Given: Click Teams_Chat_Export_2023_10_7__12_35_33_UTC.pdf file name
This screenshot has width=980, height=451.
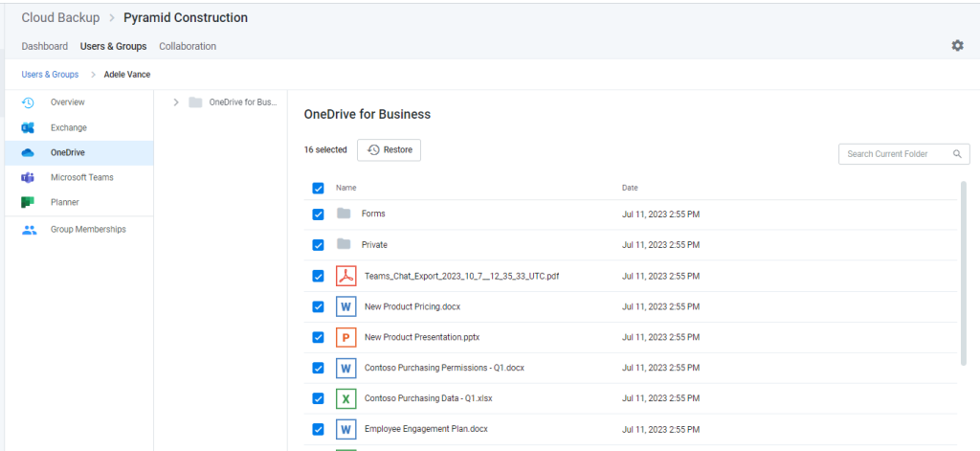Looking at the screenshot, I should pyautogui.click(x=462, y=276).
